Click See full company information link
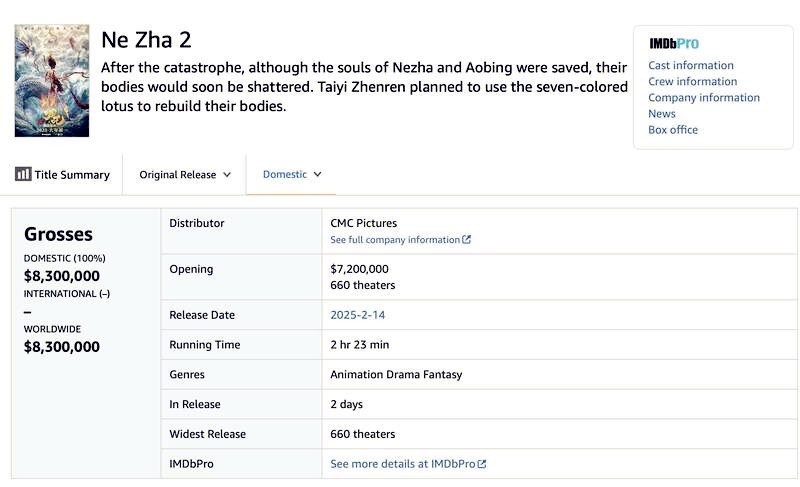This screenshot has height=487, width=800. (x=395, y=240)
